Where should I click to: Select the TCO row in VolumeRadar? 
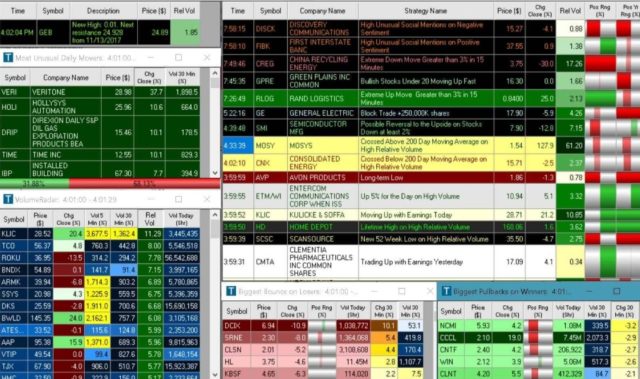[x=100, y=246]
